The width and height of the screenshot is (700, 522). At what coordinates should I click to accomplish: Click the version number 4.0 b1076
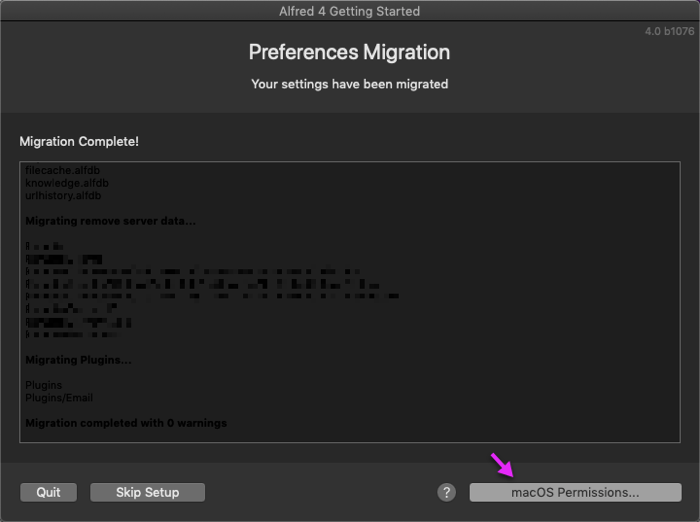669,31
